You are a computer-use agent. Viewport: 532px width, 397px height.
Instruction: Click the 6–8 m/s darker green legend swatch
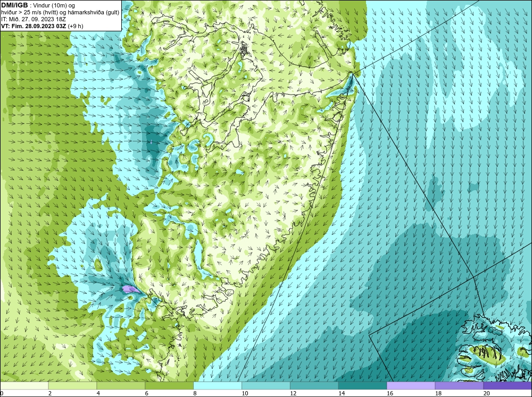pos(169,386)
